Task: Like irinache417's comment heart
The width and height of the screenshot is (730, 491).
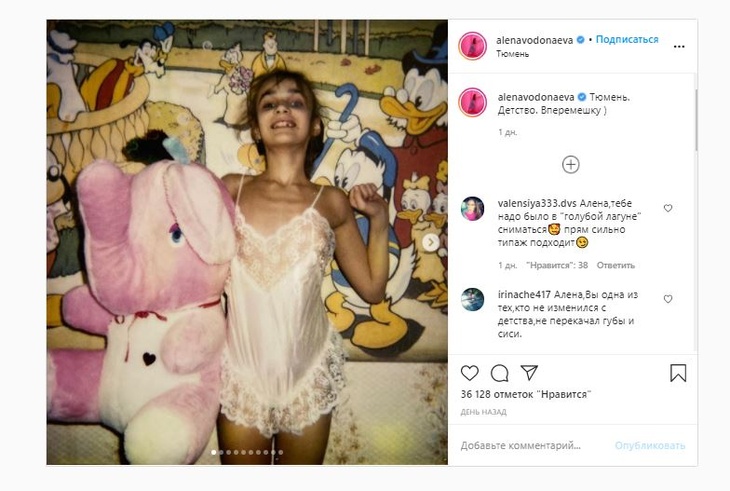Action: click(668, 299)
